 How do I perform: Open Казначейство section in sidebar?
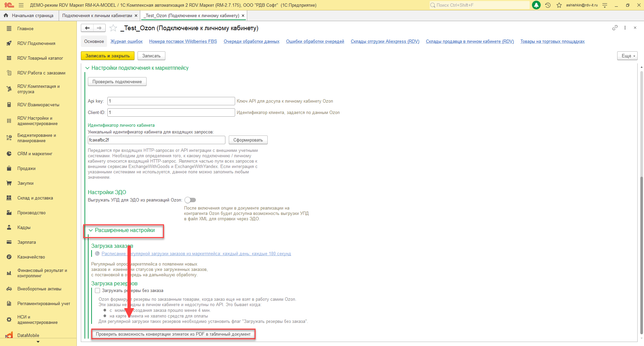(x=31, y=257)
